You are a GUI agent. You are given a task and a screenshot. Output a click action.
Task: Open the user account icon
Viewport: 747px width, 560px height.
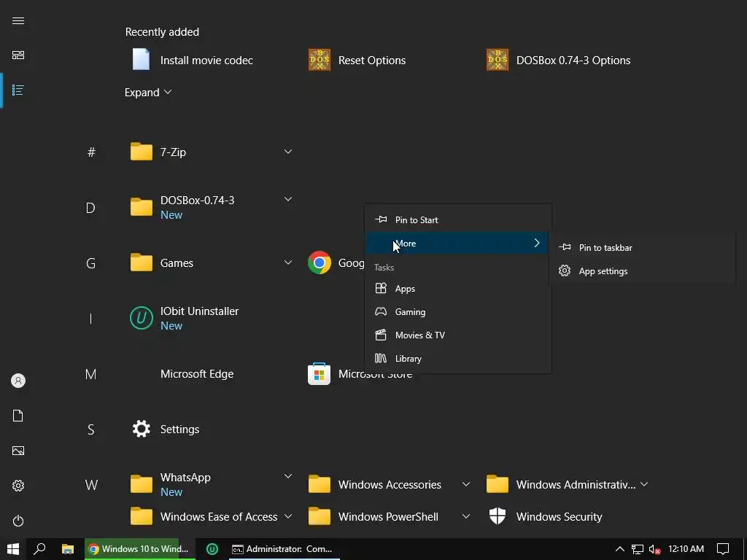coord(18,381)
